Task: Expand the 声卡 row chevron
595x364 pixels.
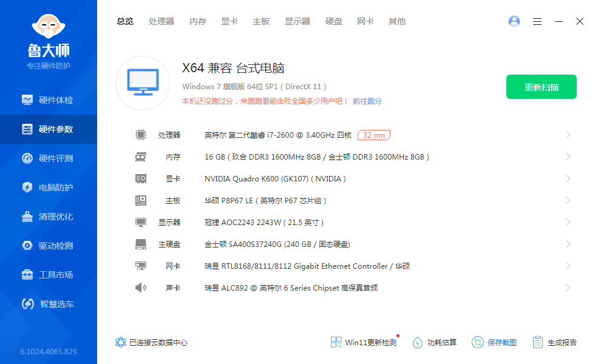Action: coord(568,288)
